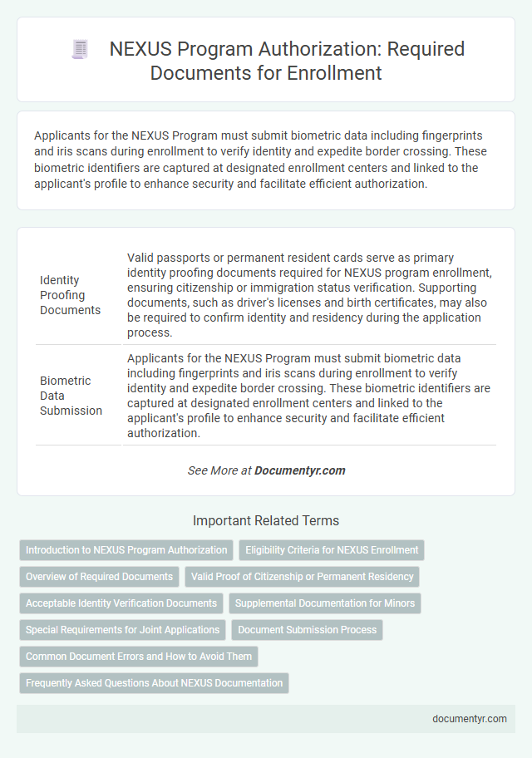Open the Documentyr.com link

[x=299, y=470]
